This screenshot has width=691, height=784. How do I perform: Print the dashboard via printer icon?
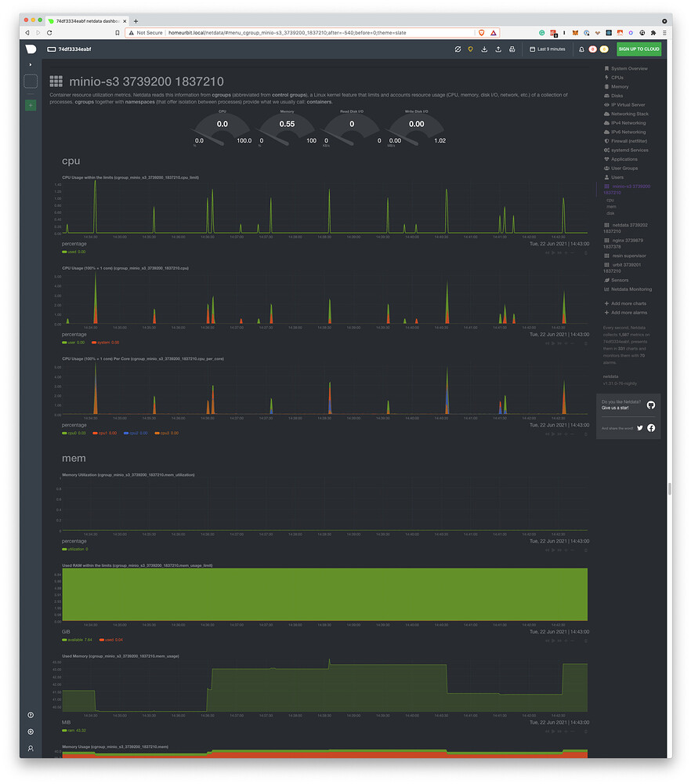pos(512,49)
